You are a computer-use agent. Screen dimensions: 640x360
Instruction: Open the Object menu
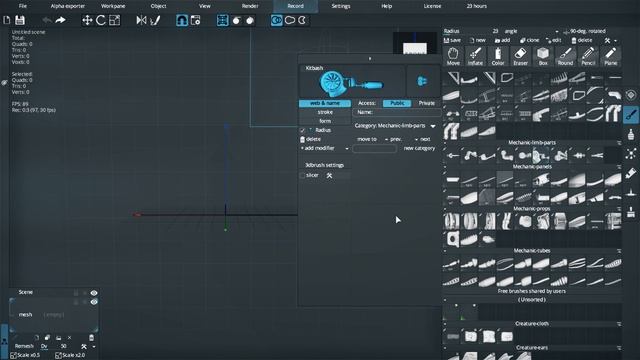(158, 6)
